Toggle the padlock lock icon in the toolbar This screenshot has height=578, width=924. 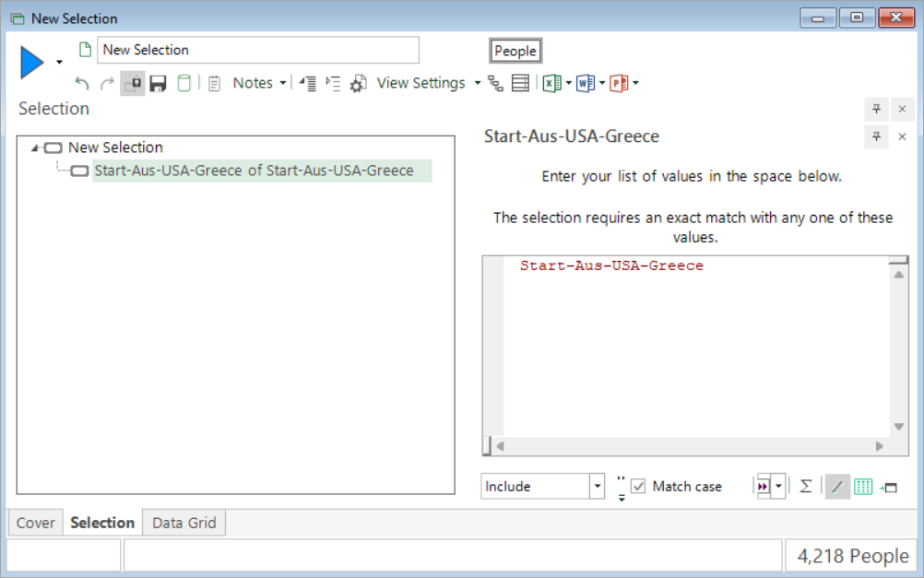(x=133, y=83)
